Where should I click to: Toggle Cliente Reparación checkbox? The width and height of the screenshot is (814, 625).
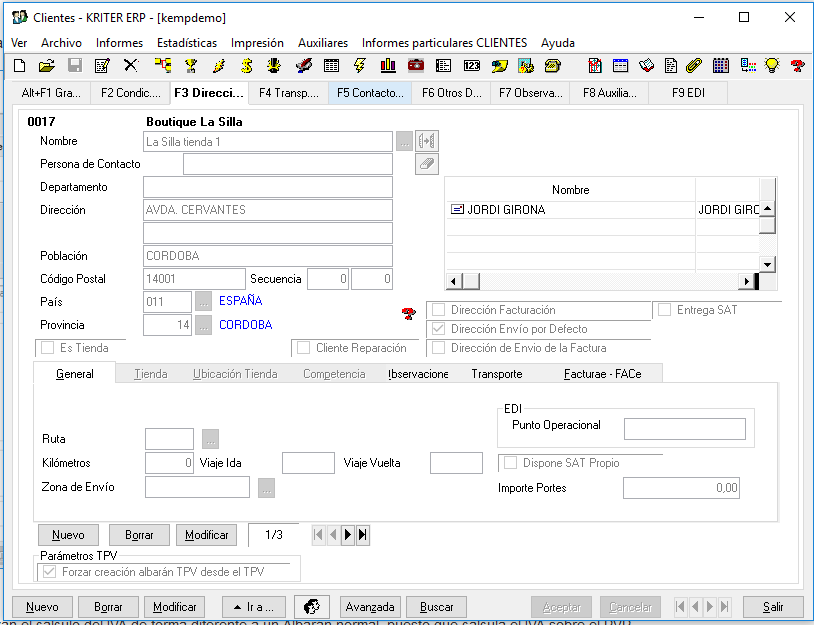[304, 348]
